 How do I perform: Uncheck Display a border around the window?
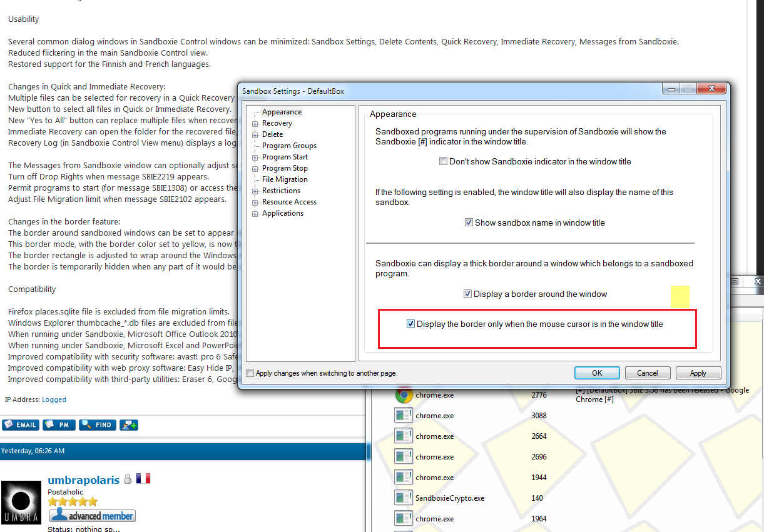pos(467,294)
